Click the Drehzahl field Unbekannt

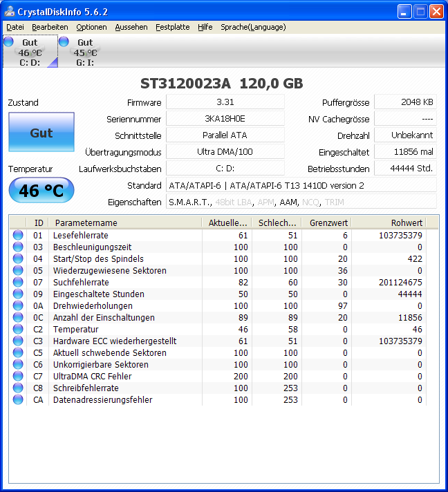[x=405, y=135]
